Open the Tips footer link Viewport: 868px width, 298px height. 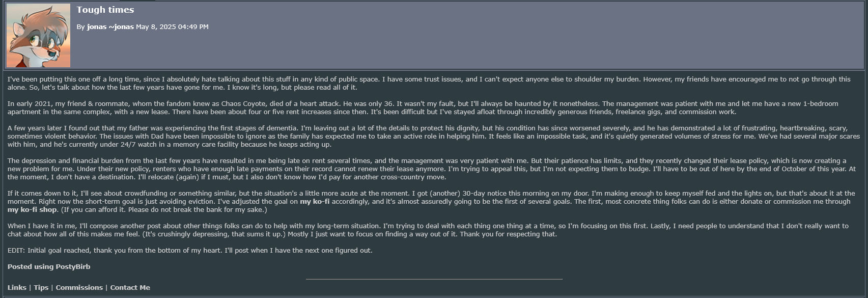click(x=41, y=288)
